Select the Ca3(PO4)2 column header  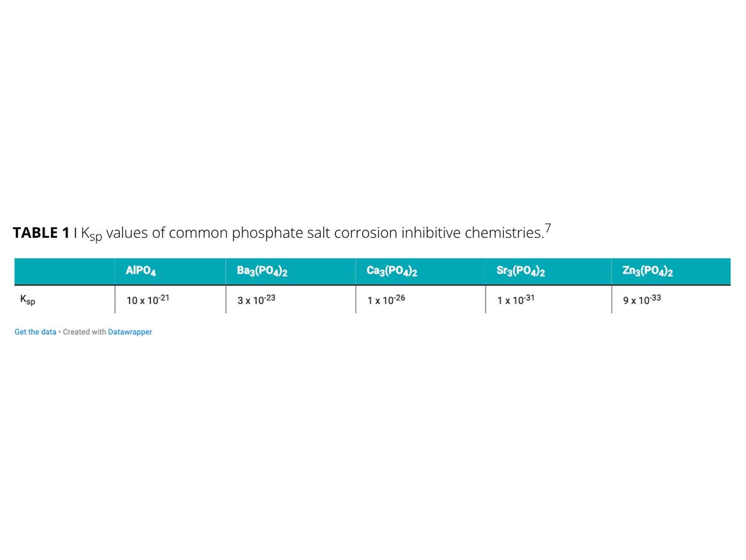click(x=392, y=271)
